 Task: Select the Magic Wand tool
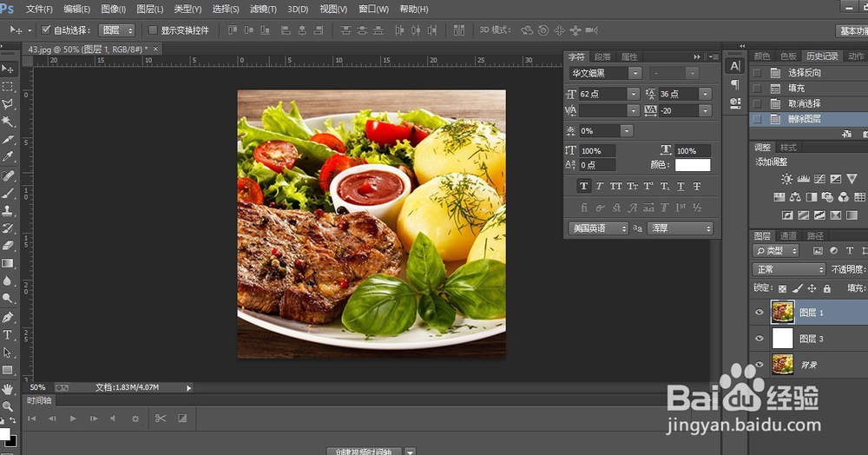(8, 122)
